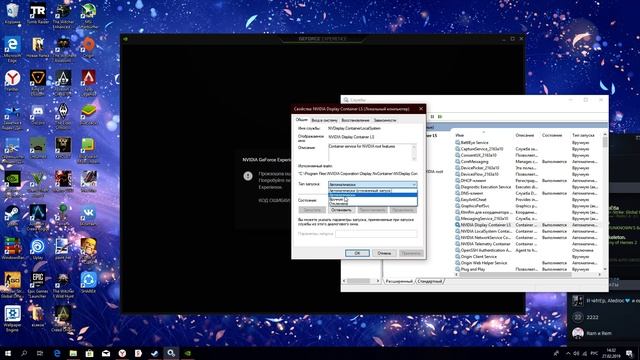Switch Services view to Standard tab
This screenshot has width=640, height=360.
(x=430, y=281)
